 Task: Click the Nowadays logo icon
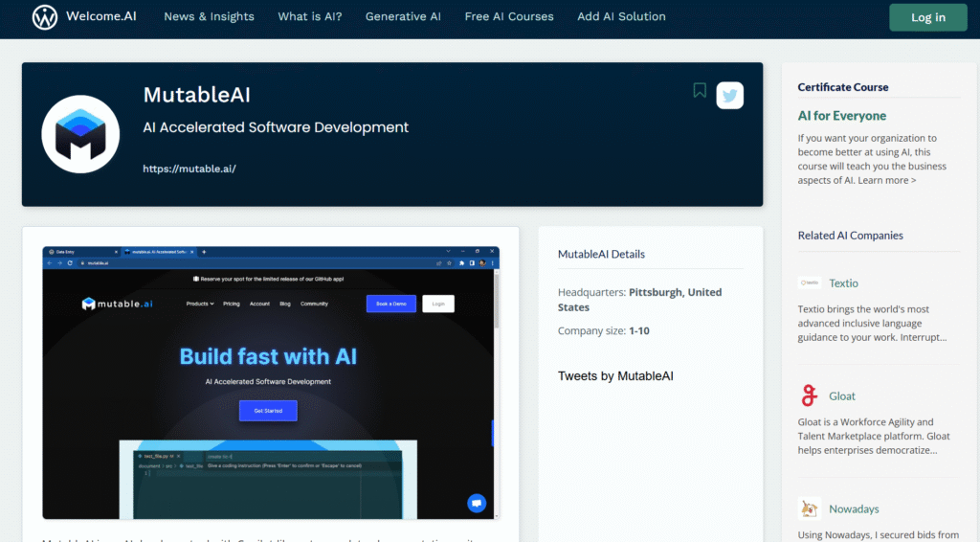pos(810,508)
